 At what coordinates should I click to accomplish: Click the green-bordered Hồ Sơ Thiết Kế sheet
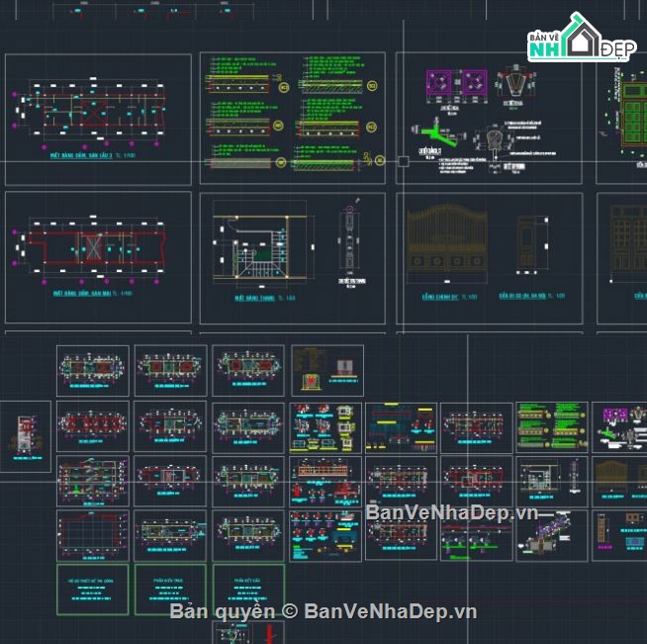[92, 590]
